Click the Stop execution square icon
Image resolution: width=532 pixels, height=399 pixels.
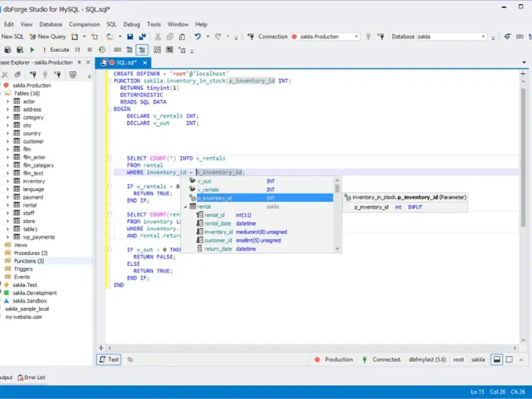pos(88,50)
